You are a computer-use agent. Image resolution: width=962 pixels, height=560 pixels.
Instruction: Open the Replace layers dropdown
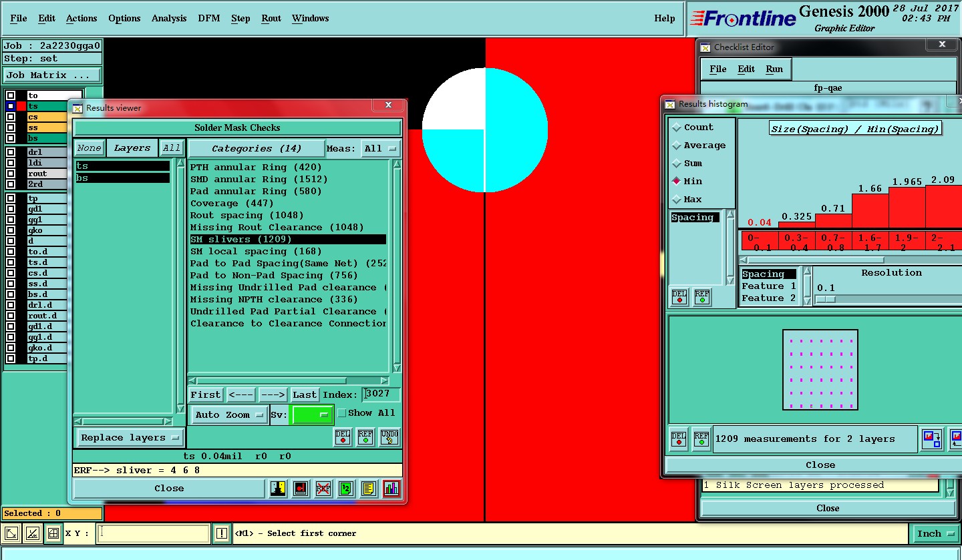pyautogui.click(x=130, y=438)
